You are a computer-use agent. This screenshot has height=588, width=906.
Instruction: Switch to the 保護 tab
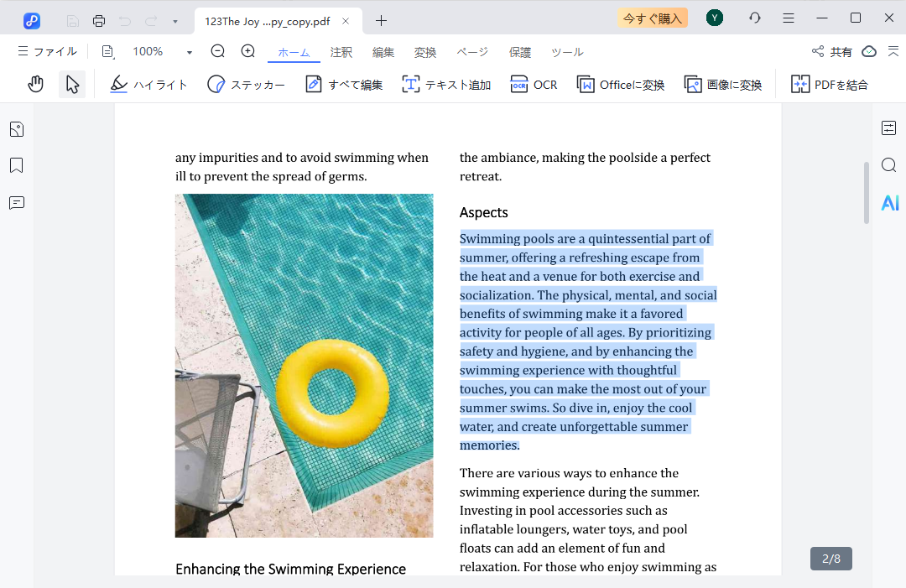pos(520,52)
